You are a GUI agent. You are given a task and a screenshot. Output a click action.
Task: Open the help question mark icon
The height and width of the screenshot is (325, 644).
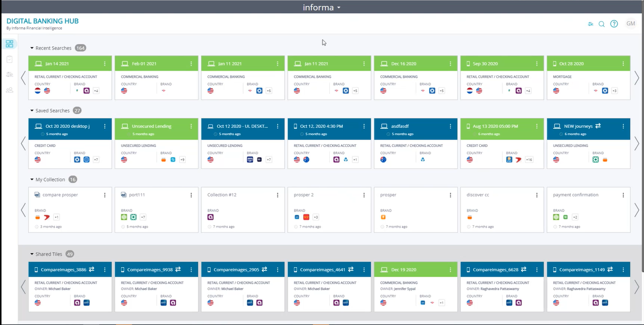(x=614, y=24)
